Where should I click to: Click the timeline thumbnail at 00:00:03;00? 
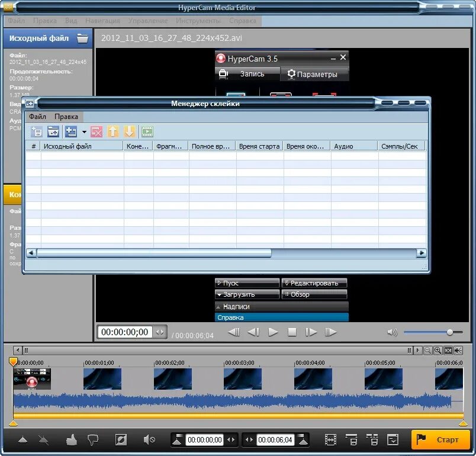click(x=243, y=379)
